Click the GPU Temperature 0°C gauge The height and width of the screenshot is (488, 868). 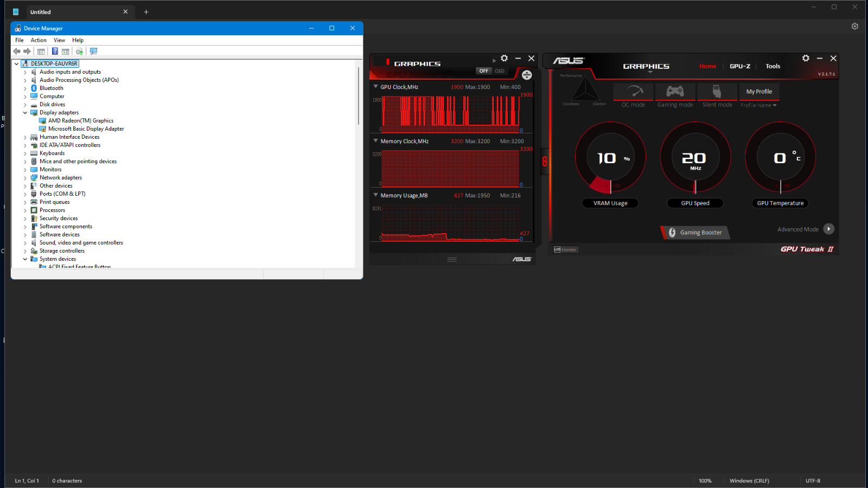[780, 158]
